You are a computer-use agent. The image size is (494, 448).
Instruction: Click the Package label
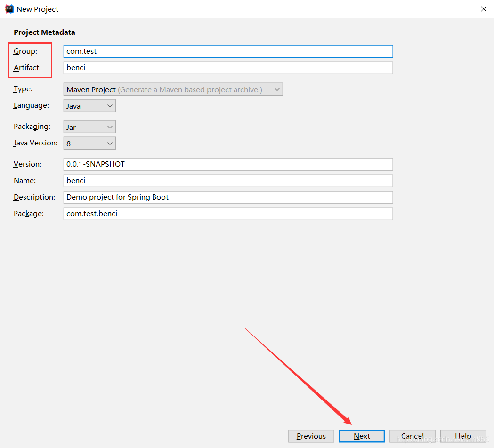(29, 214)
